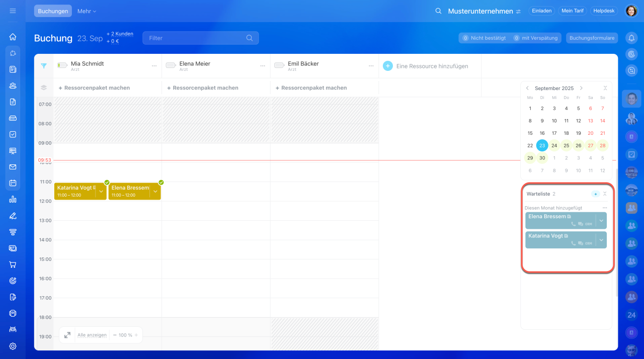Expand Elena Bressem booking dropdown arrow

tap(155, 192)
